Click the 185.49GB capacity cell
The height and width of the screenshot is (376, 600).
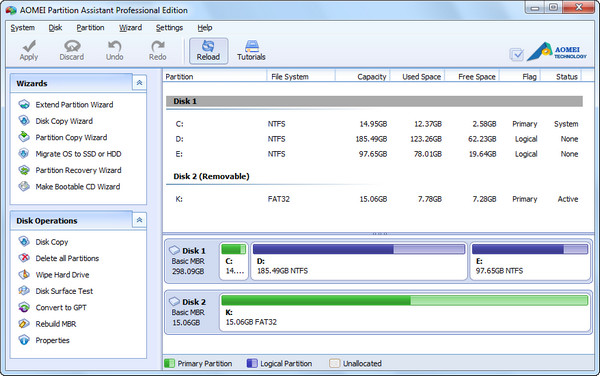click(371, 139)
